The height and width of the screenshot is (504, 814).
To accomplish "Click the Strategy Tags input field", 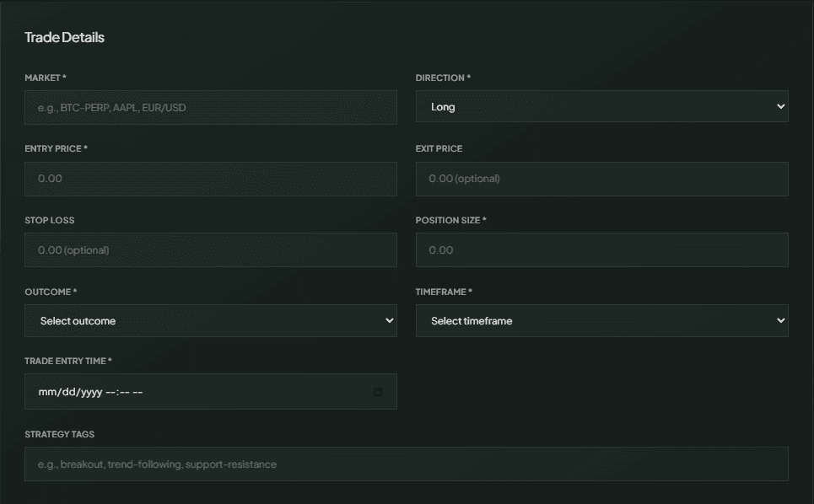I will [407, 464].
